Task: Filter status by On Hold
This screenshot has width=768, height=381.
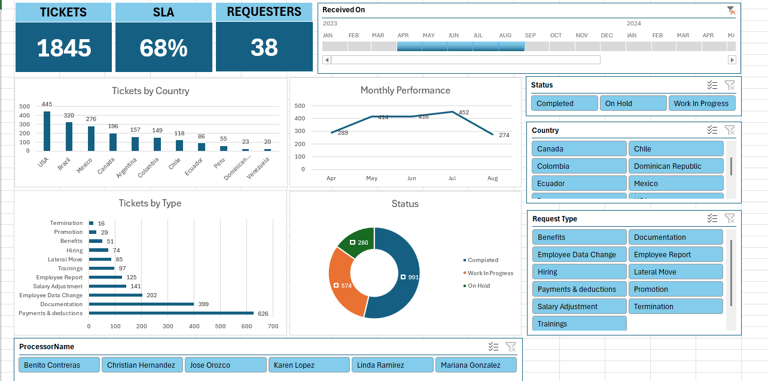Action: point(633,103)
